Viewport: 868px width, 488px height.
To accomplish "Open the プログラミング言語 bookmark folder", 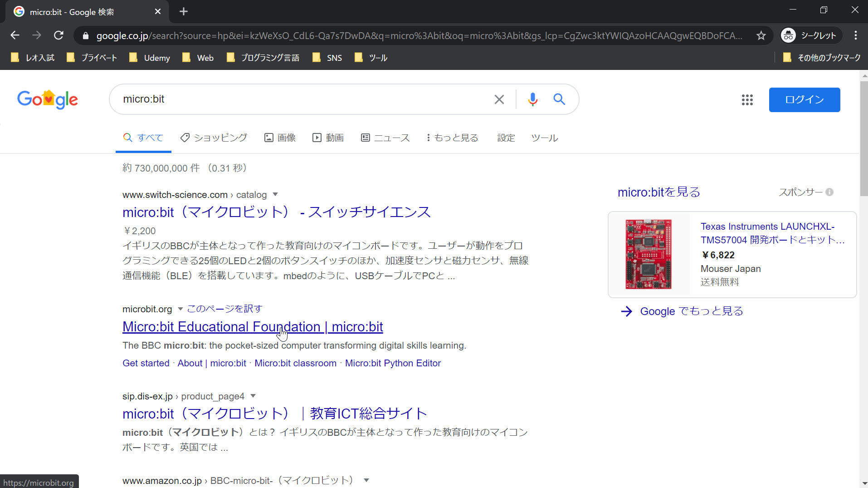I will click(x=263, y=58).
